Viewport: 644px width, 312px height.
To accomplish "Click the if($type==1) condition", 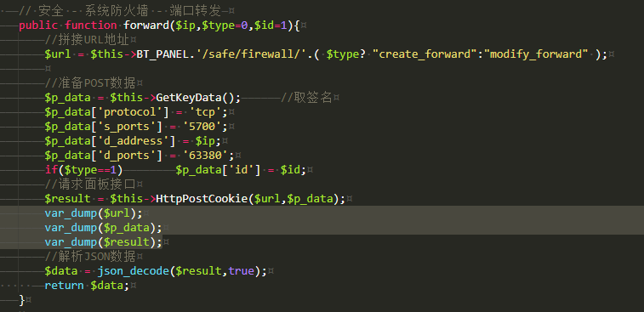I will (83, 170).
